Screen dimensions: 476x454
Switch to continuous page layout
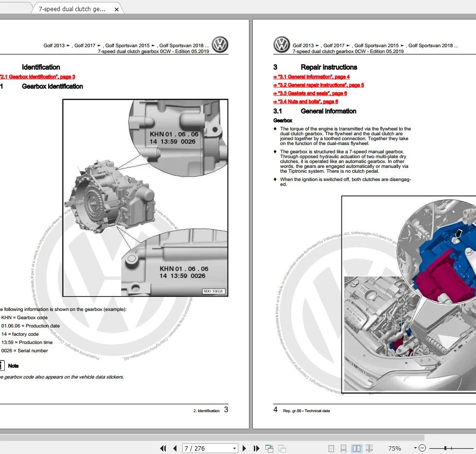tap(343, 448)
